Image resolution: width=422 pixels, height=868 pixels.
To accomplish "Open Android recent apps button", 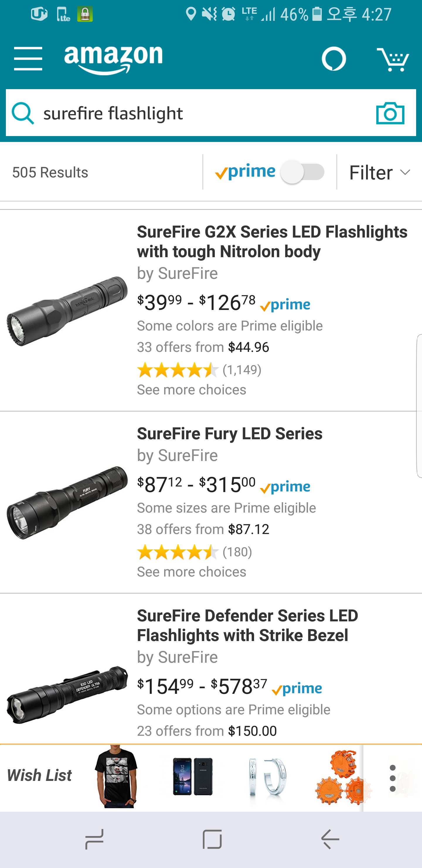I will [x=94, y=839].
